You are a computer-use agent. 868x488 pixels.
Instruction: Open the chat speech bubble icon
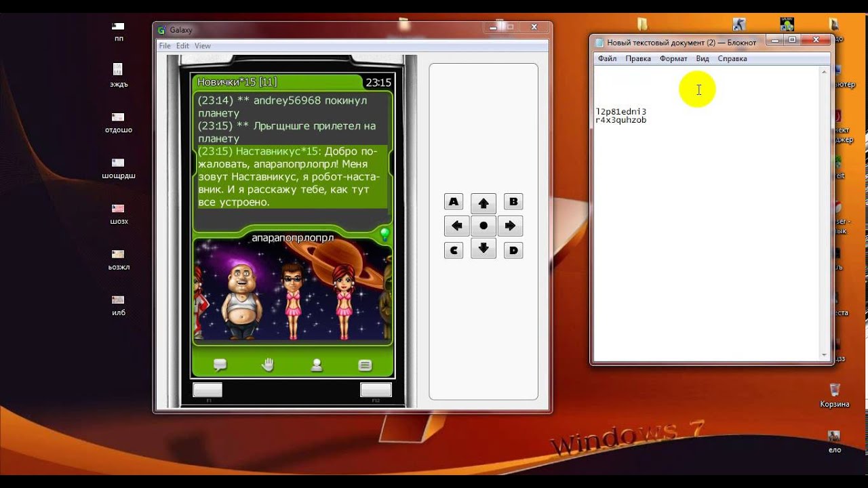coord(220,365)
